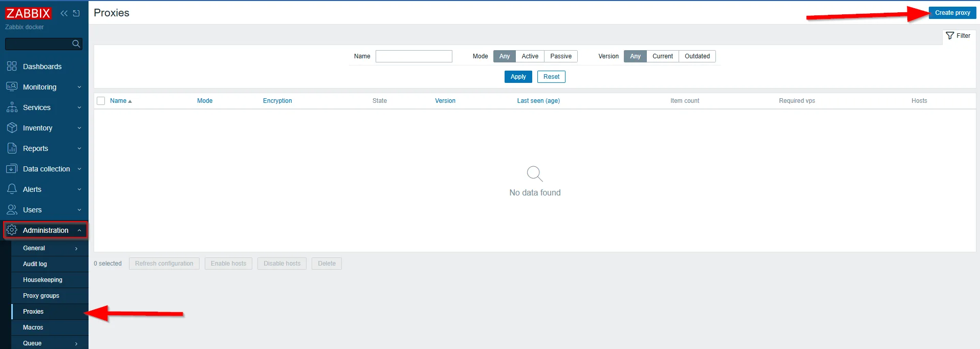980x349 pixels.
Task: Click the Administration gear icon
Action: tap(12, 230)
